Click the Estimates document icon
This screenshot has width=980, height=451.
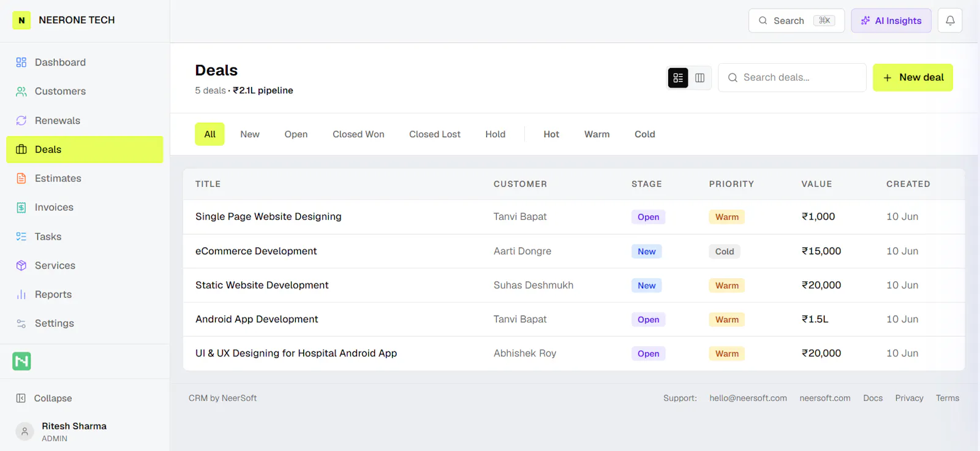(x=21, y=178)
